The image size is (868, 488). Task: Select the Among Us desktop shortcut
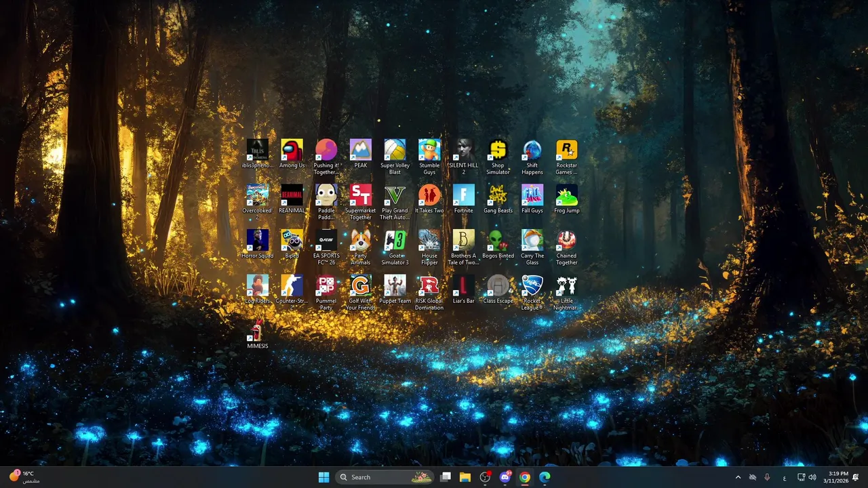coord(292,155)
